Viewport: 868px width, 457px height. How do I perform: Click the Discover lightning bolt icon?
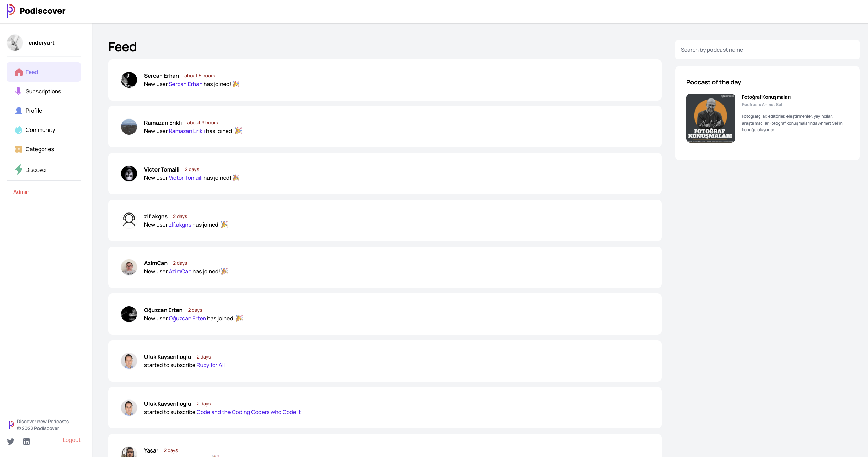[x=19, y=169]
